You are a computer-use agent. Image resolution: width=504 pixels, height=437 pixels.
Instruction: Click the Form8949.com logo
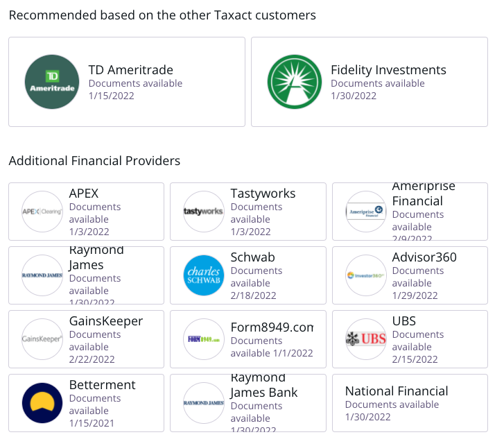pos(203,339)
